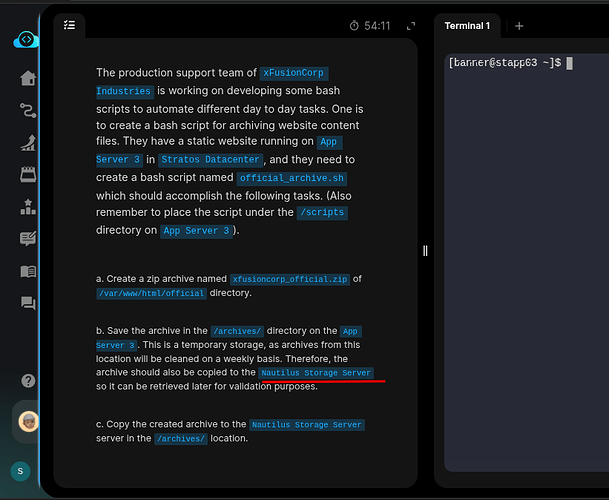Open the leaderboard star podium icon
The height and width of the screenshot is (500, 609).
coord(28,207)
